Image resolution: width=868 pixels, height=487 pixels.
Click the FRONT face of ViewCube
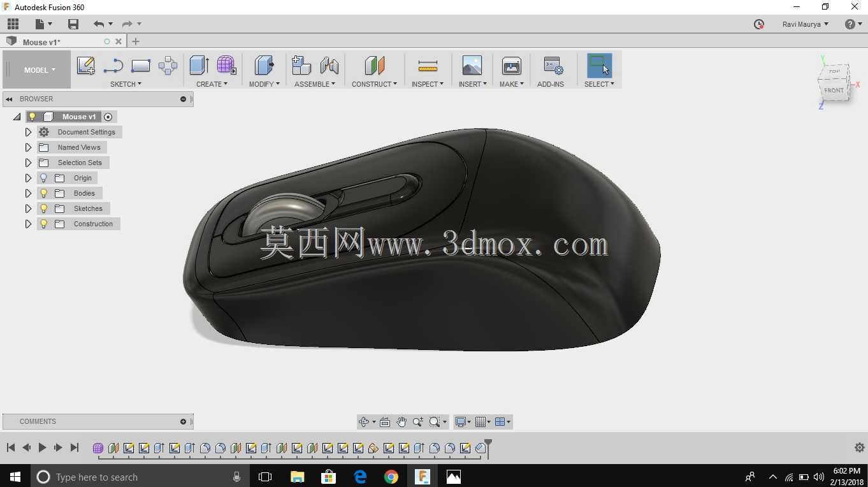click(834, 90)
